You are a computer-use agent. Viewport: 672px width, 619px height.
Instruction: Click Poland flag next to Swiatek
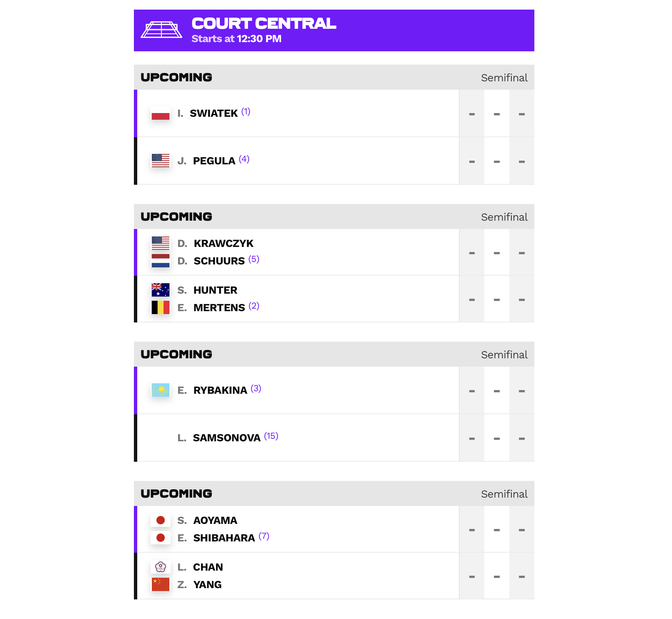[161, 113]
